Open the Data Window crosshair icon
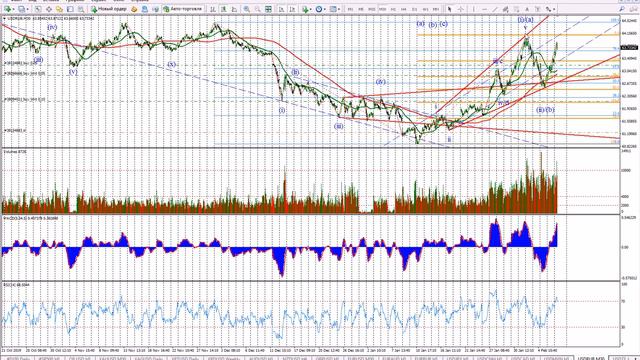The width and height of the screenshot is (640, 360). (x=49, y=9)
